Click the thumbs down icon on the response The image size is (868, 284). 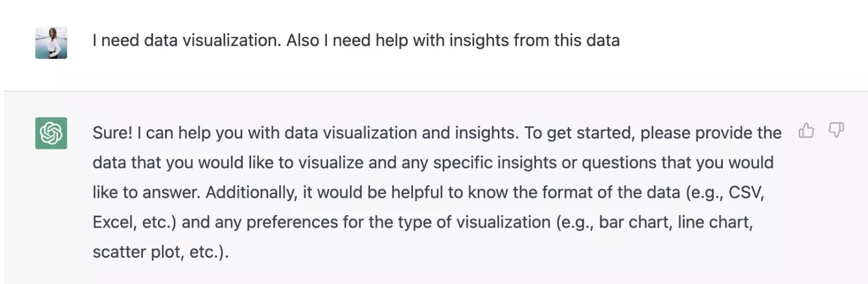point(836,131)
